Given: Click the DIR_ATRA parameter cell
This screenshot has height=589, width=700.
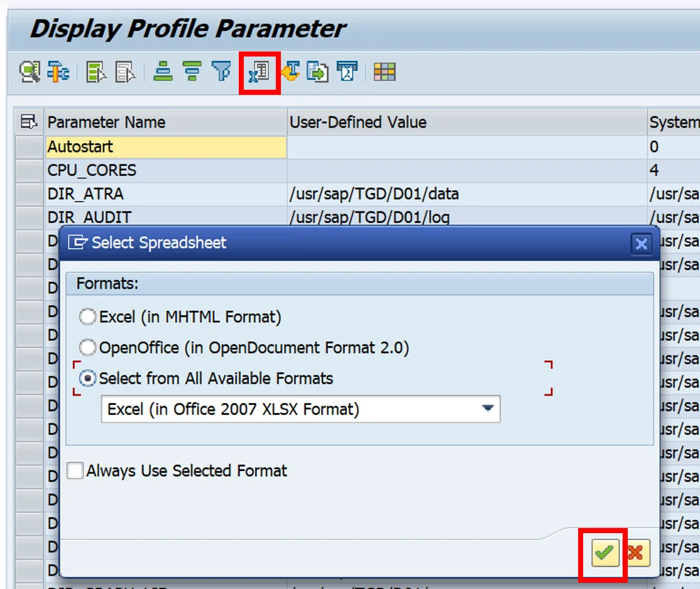Looking at the screenshot, I should [x=166, y=194].
